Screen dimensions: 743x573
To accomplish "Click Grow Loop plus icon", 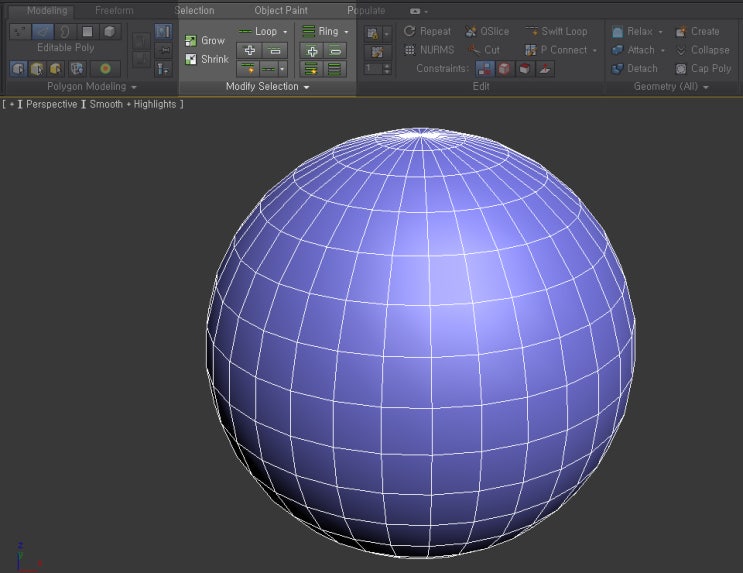I will pos(249,50).
